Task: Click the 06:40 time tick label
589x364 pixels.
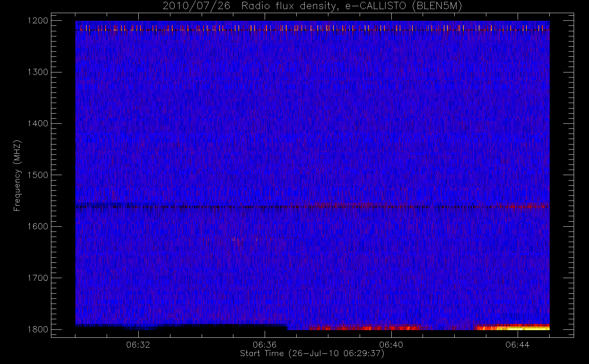Action: click(x=391, y=345)
